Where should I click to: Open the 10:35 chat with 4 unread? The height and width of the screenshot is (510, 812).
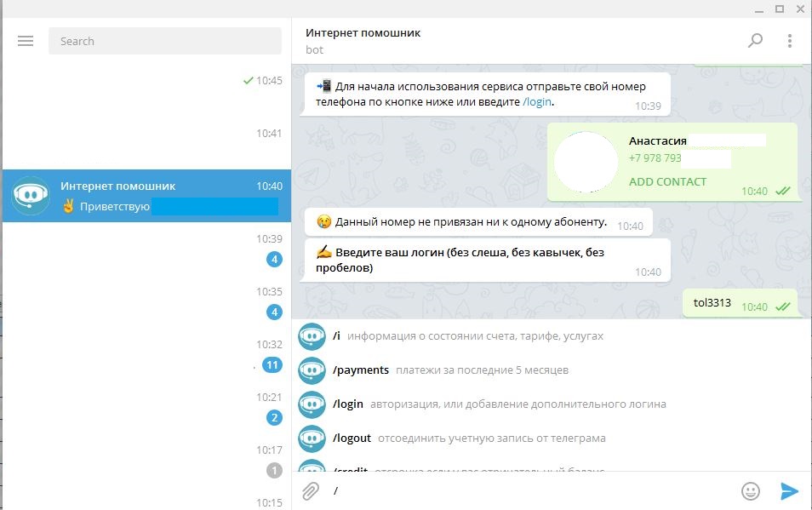pyautogui.click(x=146, y=301)
